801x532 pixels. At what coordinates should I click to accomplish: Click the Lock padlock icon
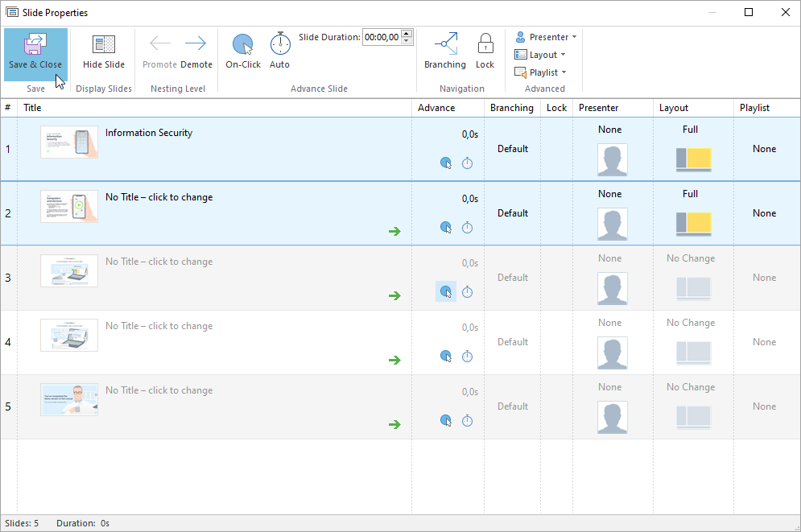pos(485,43)
